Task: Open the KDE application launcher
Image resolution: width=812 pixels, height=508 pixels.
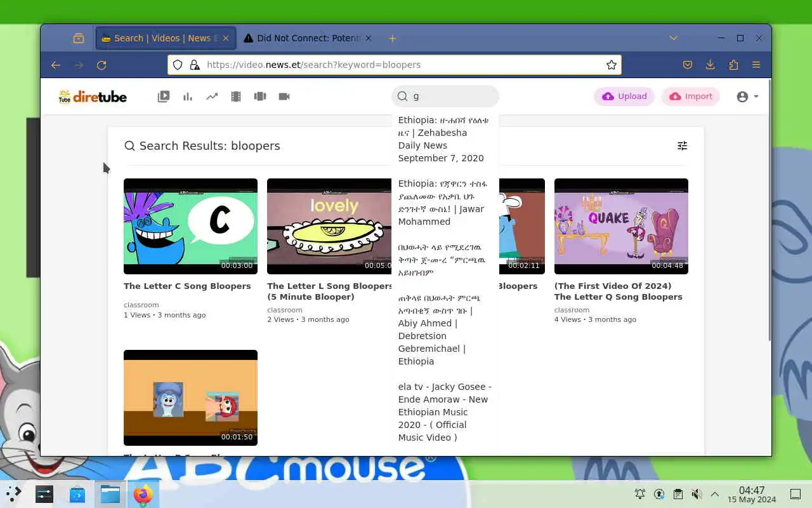Action: [x=14, y=493]
